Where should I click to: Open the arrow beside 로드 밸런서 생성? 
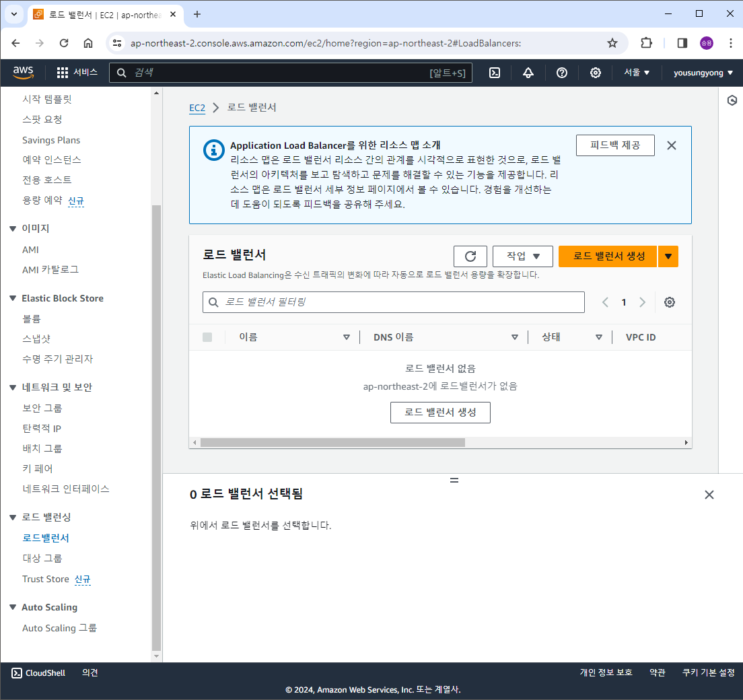668,256
